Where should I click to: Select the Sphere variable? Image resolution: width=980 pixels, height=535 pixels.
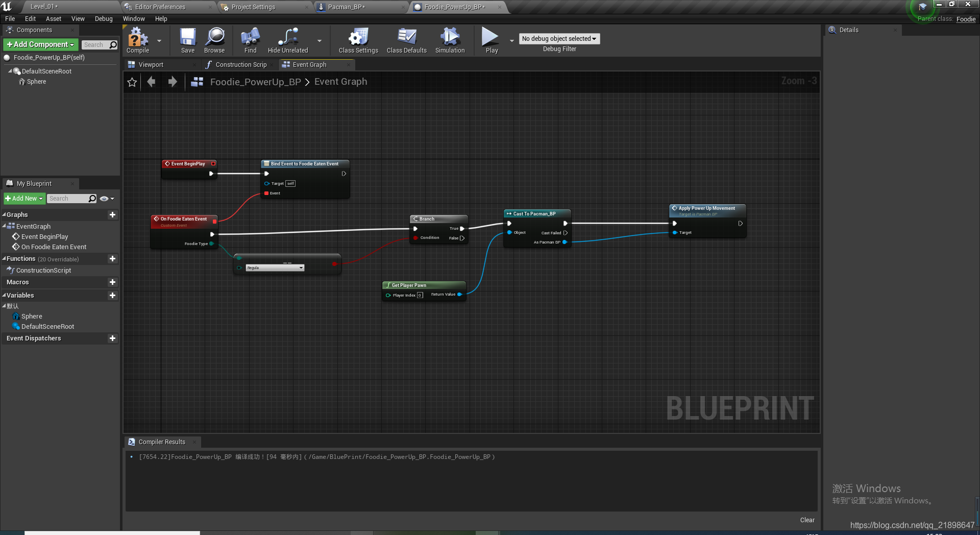(32, 317)
